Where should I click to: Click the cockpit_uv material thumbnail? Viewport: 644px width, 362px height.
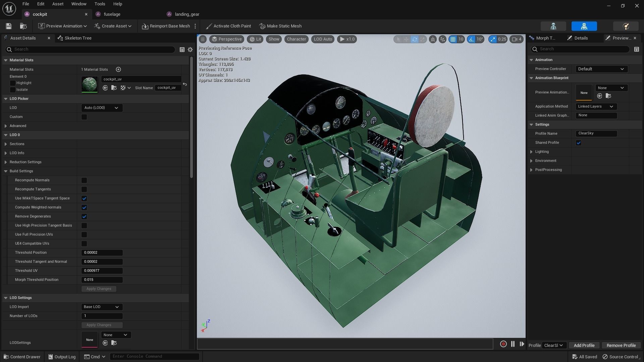[x=90, y=84]
